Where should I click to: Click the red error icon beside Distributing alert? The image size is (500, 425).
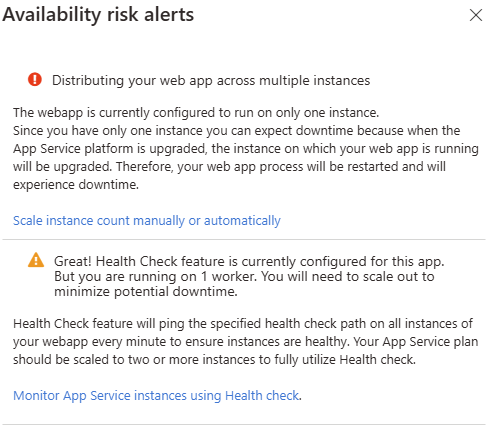(x=35, y=80)
